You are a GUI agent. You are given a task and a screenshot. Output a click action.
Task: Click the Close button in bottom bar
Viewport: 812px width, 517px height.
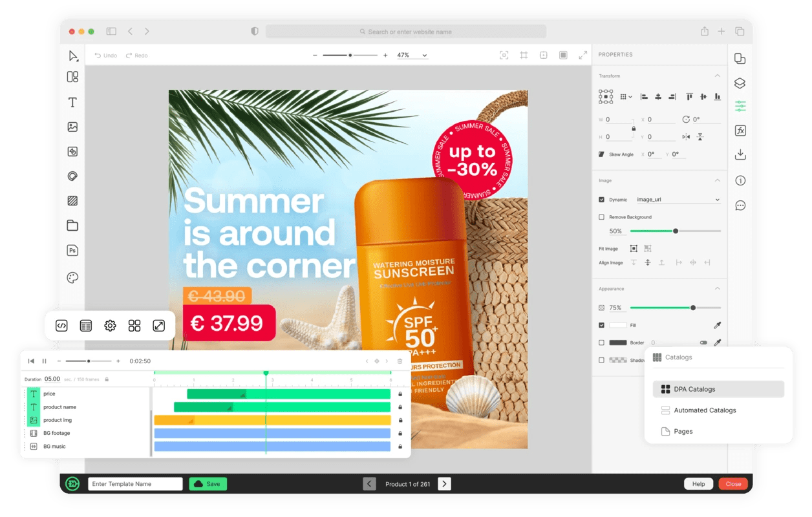(733, 484)
